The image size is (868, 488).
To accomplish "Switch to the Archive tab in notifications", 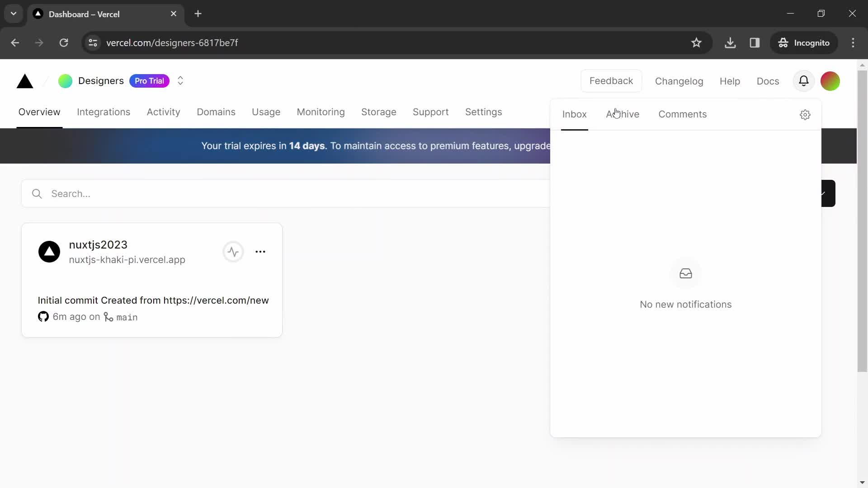I will click(x=623, y=114).
